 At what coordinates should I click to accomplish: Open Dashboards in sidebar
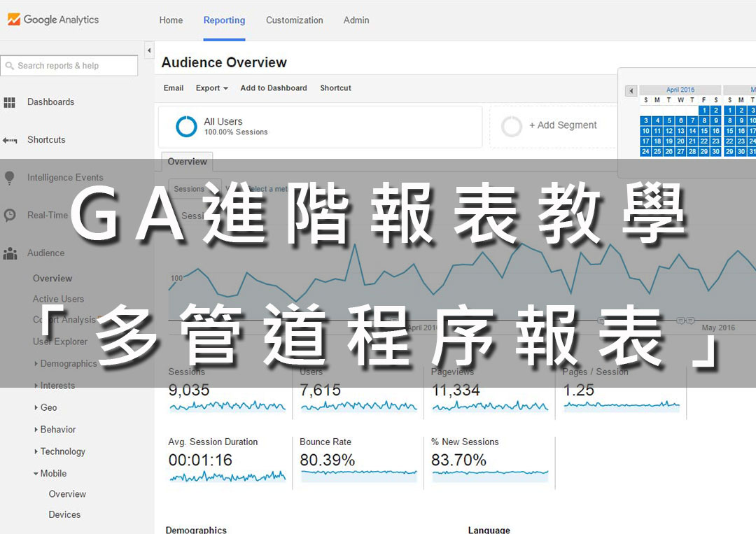(50, 101)
